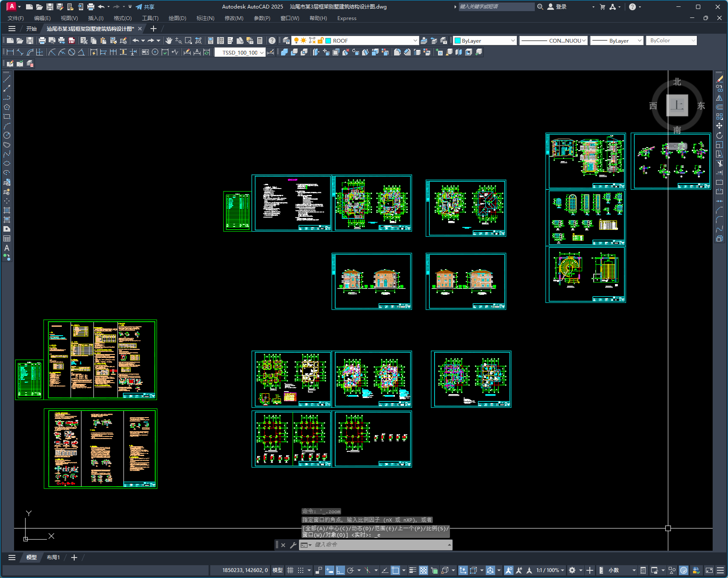Click the Erase tool icon
Screen dimensions: 728x578
pyautogui.click(x=719, y=79)
